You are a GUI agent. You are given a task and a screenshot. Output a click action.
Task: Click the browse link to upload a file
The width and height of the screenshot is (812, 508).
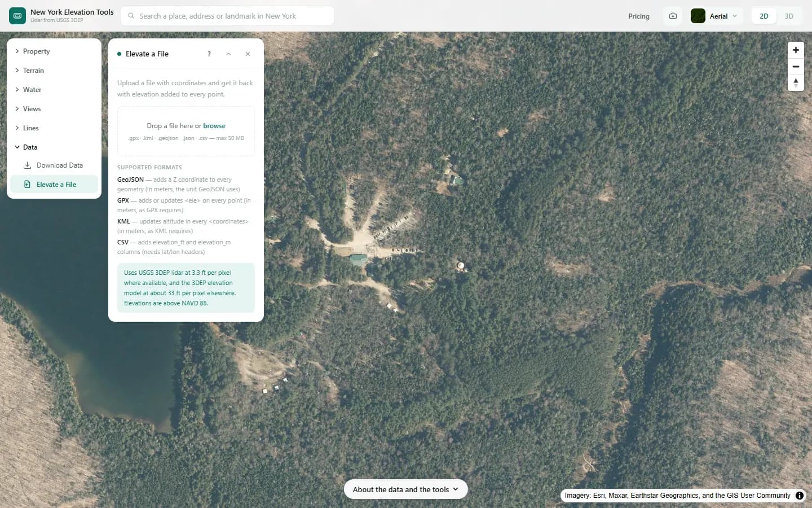tap(214, 126)
